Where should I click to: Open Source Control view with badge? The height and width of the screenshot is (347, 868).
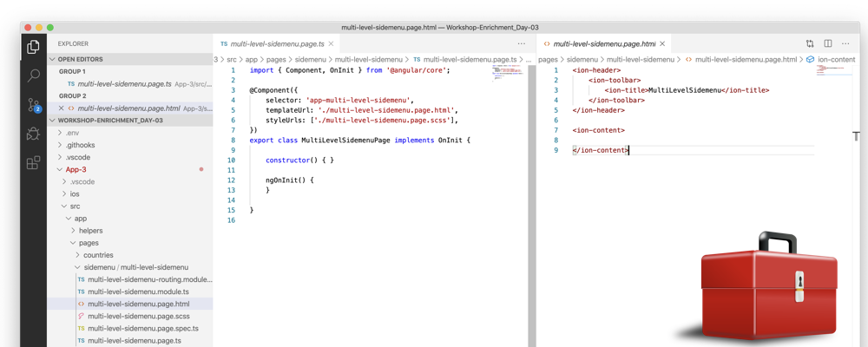point(33,105)
